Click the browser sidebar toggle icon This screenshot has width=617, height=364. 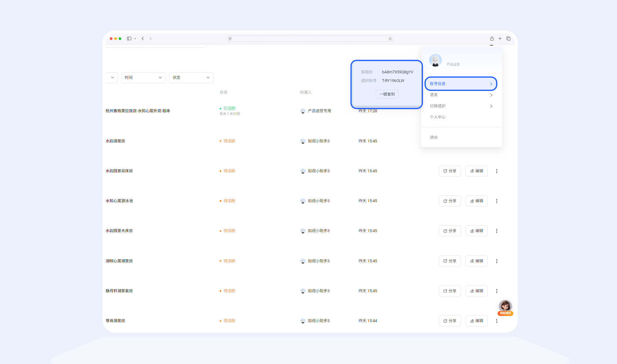[x=129, y=39]
